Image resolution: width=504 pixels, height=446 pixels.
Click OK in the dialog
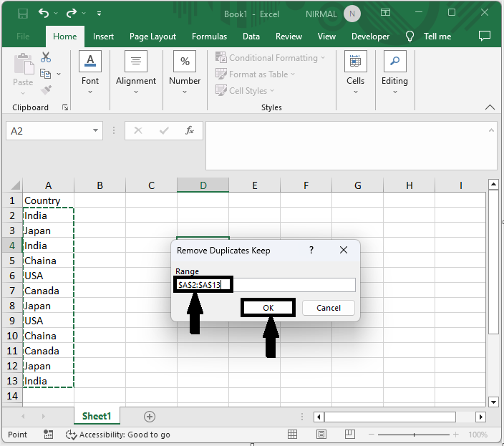268,308
